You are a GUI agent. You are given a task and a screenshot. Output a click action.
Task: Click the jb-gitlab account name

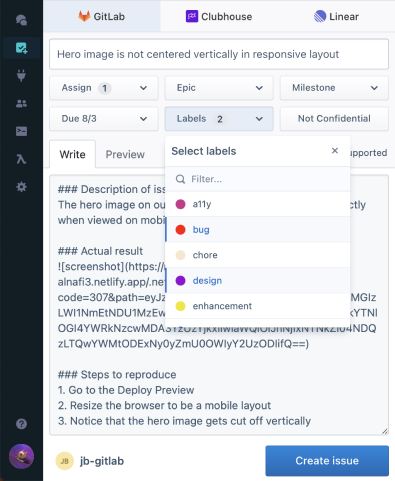pos(102,461)
